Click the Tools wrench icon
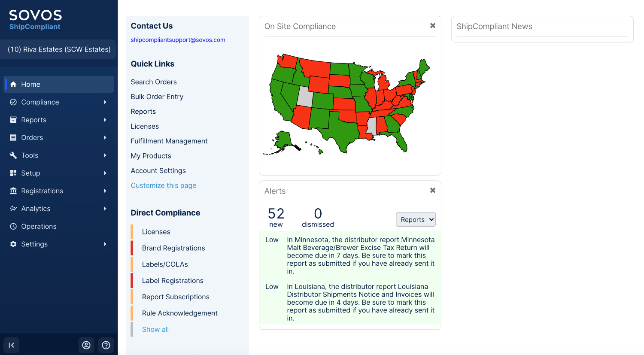The height and width of the screenshot is (355, 644). pos(13,155)
